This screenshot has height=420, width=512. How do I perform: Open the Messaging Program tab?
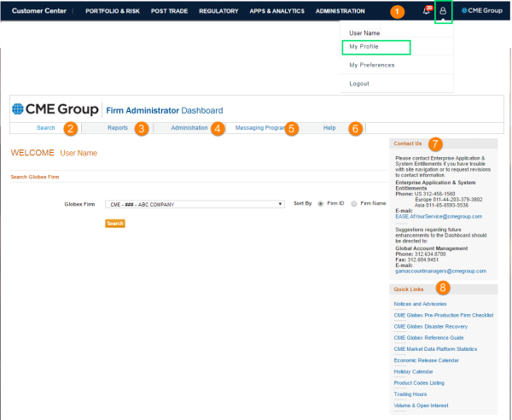(260, 128)
